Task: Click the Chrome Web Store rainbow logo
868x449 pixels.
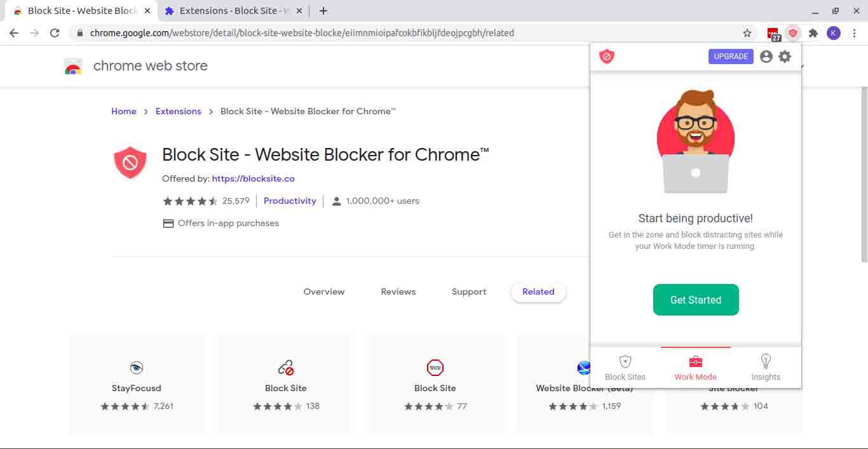Action: pos(74,66)
